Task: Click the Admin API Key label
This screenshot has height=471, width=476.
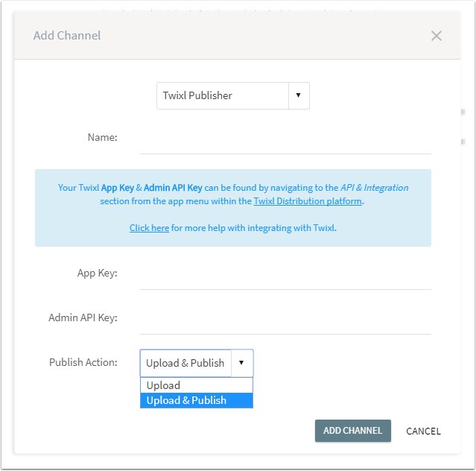Action: [x=83, y=318]
